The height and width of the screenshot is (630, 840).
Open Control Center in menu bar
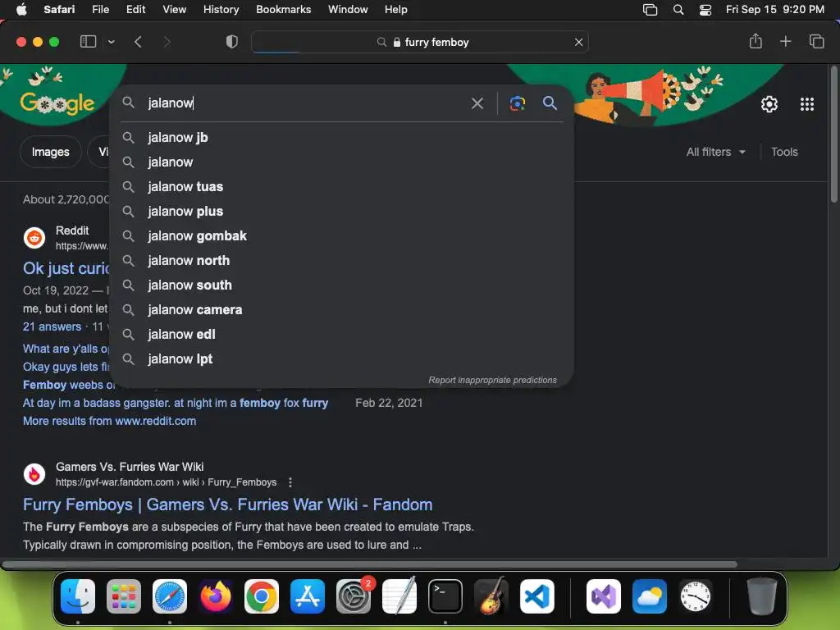705,10
